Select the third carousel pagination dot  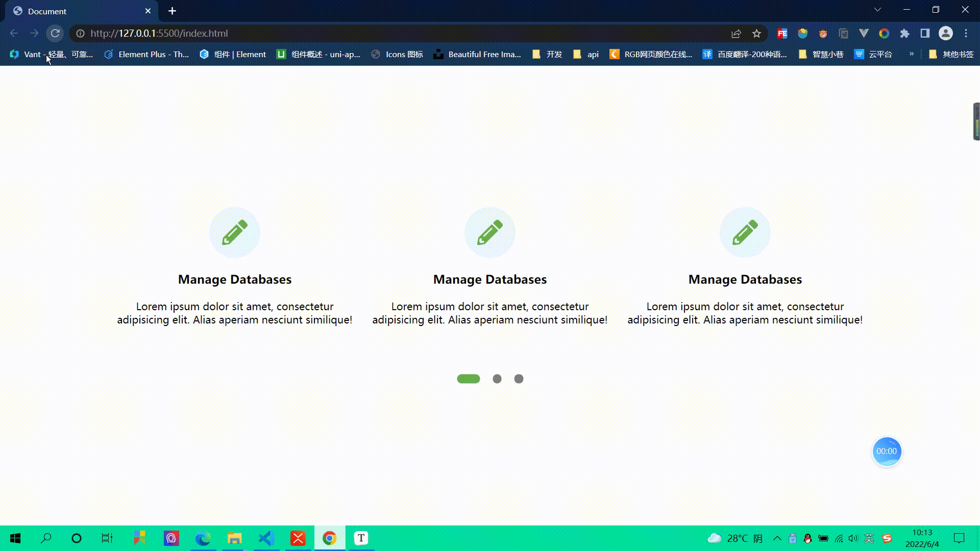click(519, 379)
